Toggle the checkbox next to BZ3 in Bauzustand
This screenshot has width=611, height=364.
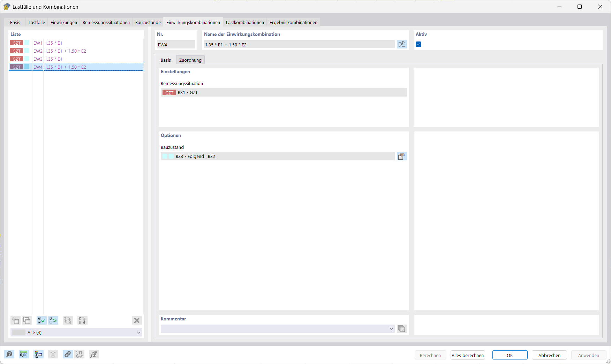(x=166, y=156)
